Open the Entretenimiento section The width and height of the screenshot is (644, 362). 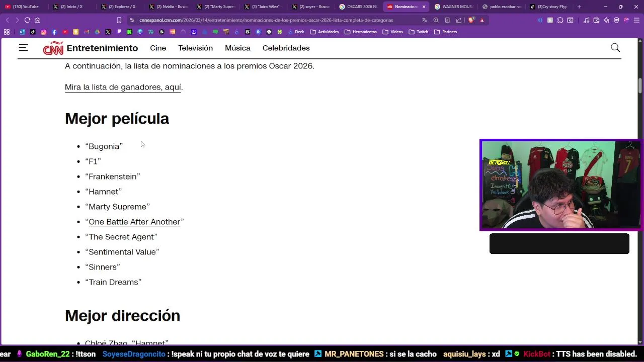(102, 48)
